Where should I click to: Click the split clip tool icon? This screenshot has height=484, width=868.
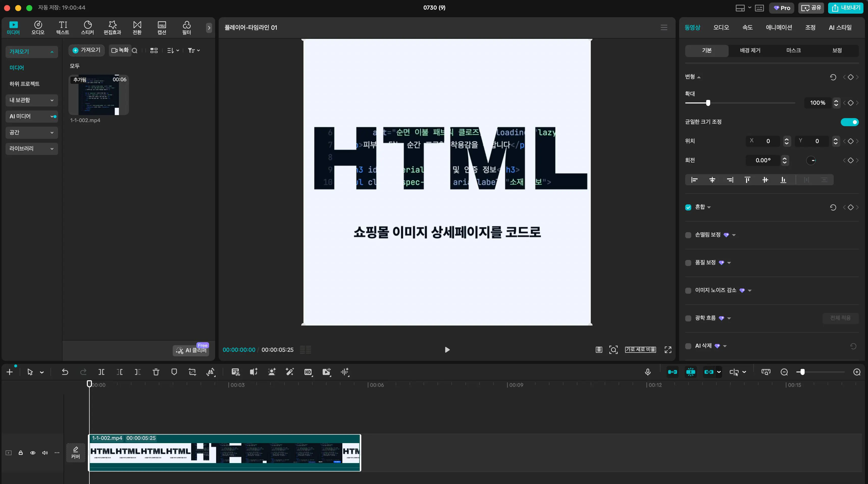point(101,372)
